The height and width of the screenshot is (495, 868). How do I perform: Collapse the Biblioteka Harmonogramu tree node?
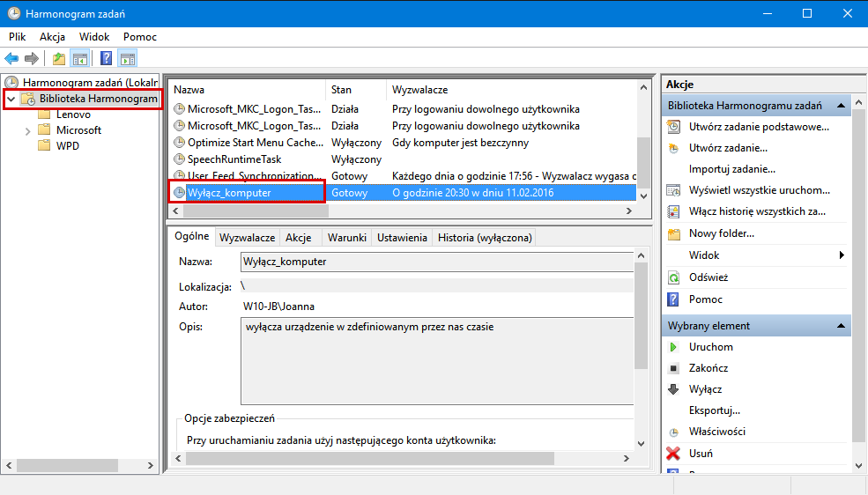pyautogui.click(x=11, y=100)
